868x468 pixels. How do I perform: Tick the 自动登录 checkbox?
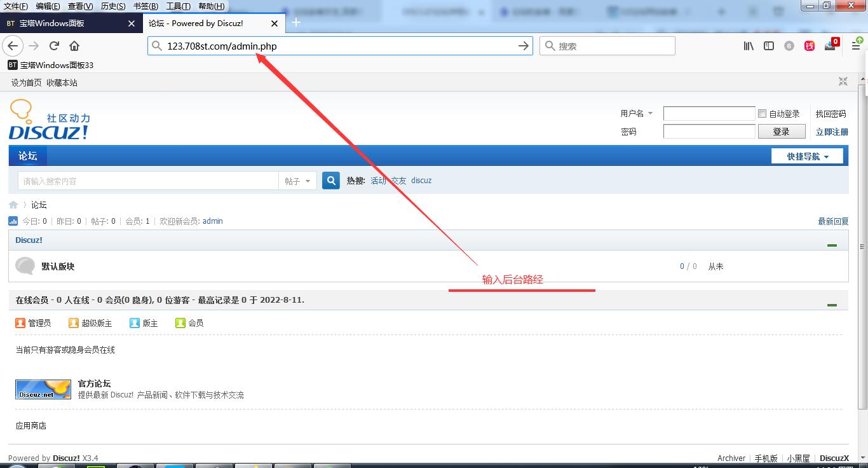[763, 114]
